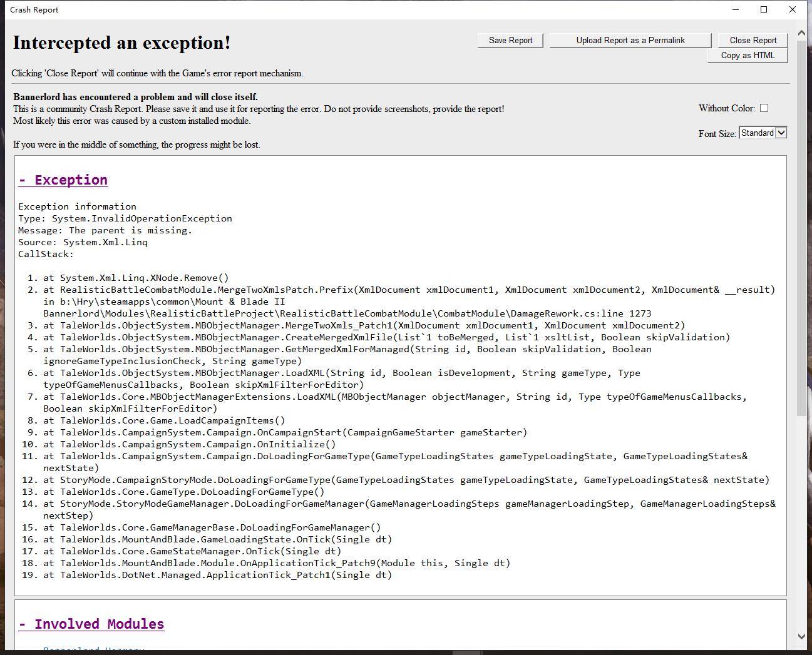Copy the report as HTML
The height and width of the screenshot is (655, 812).
[x=748, y=55]
